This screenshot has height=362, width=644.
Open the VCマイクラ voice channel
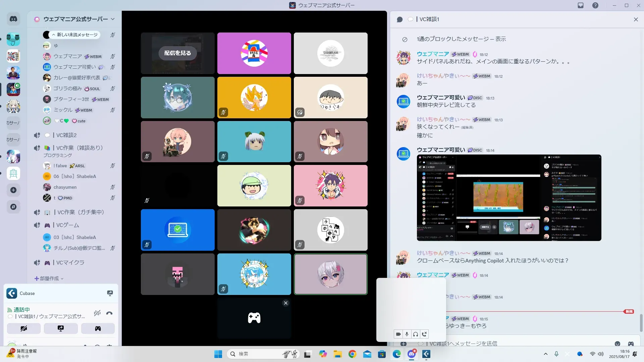pyautogui.click(x=70, y=262)
